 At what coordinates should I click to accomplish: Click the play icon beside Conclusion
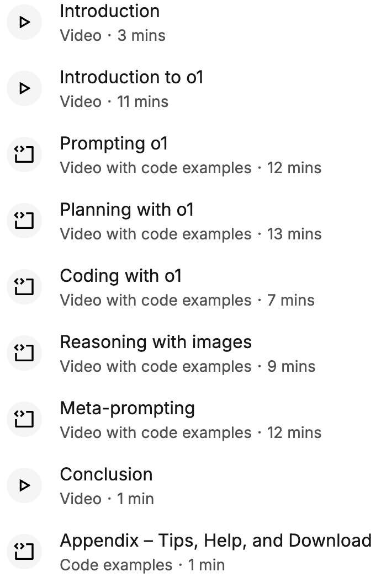24,485
